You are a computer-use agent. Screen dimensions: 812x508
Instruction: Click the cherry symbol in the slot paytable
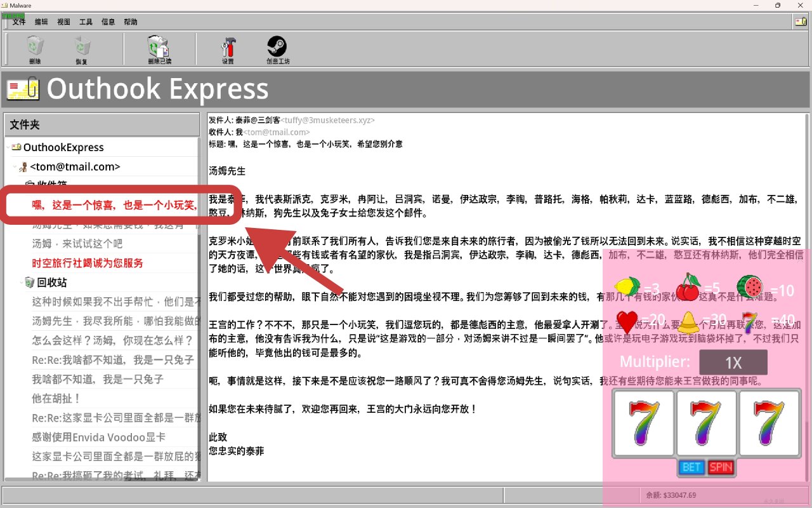pyautogui.click(x=688, y=288)
